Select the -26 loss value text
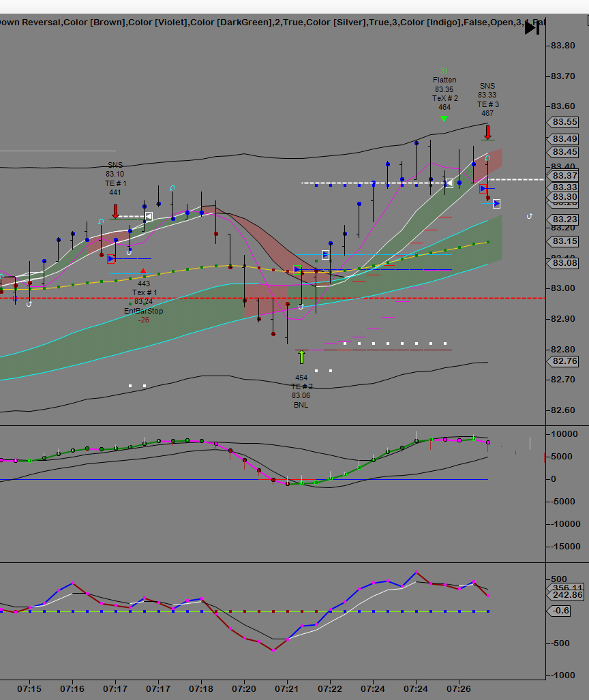The image size is (589, 700). coord(143,320)
